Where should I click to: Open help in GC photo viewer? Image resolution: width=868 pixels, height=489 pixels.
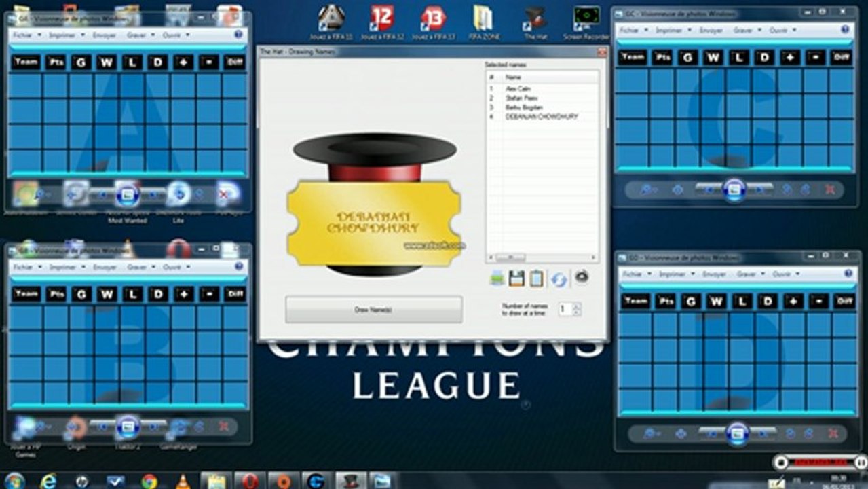[x=845, y=30]
